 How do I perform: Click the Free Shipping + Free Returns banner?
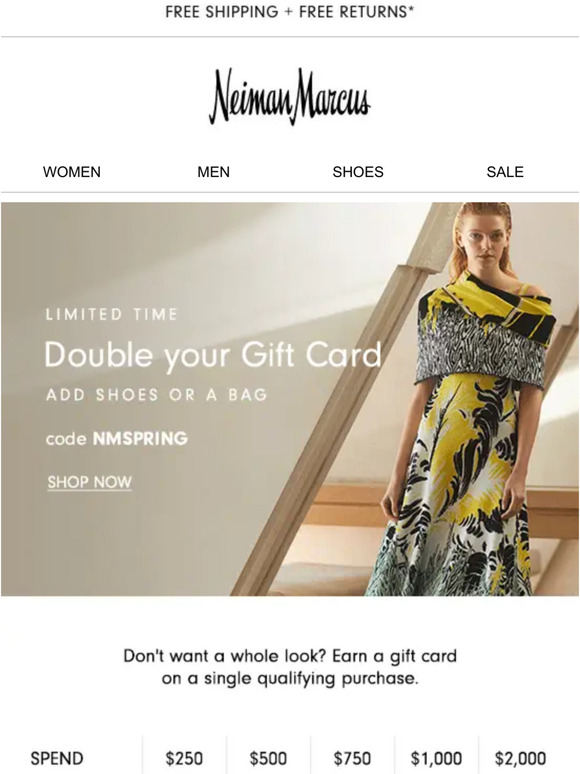(290, 12)
